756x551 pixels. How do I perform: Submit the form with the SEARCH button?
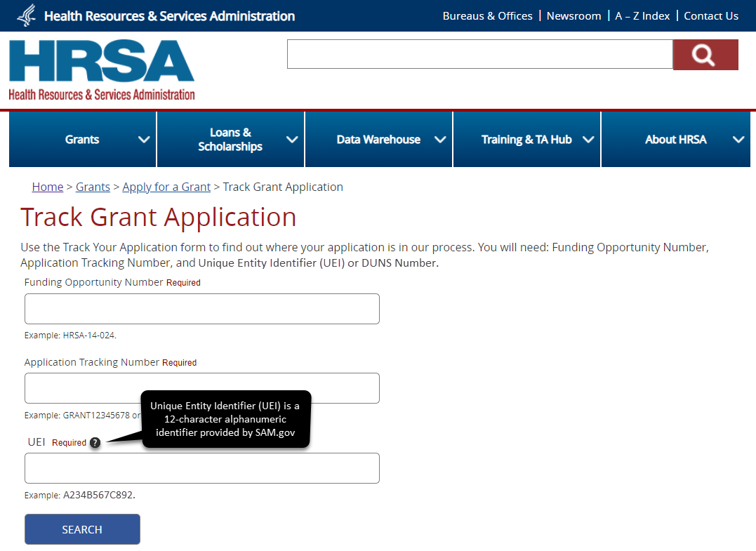[82, 529]
